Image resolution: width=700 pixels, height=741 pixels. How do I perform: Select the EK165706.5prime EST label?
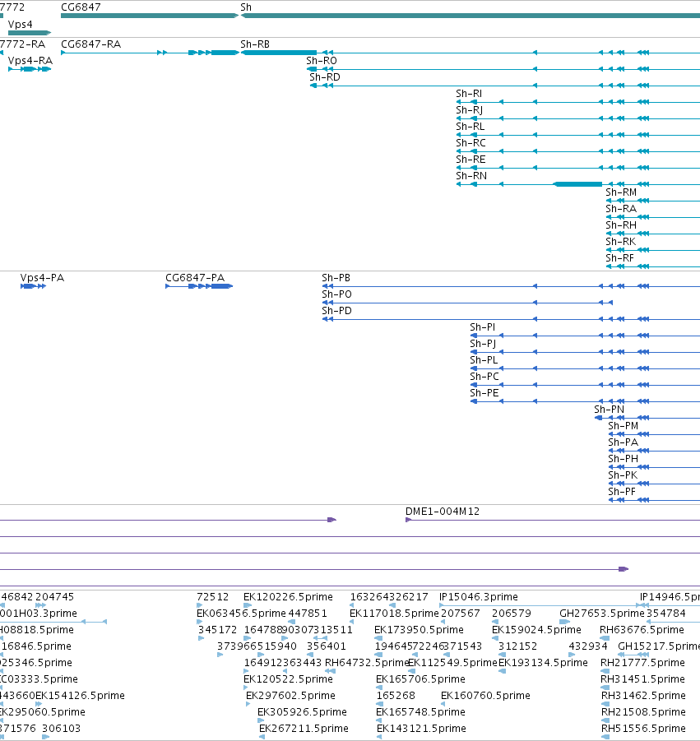click(x=420, y=679)
